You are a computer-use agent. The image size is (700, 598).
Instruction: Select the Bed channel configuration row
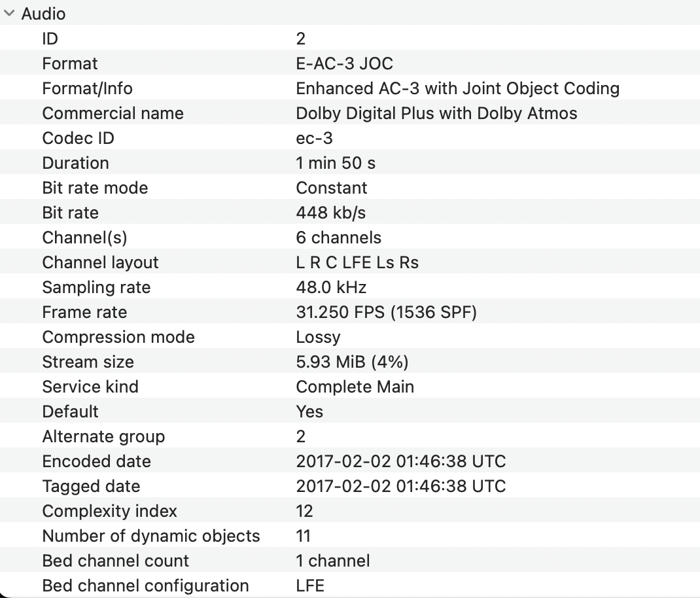click(145, 586)
